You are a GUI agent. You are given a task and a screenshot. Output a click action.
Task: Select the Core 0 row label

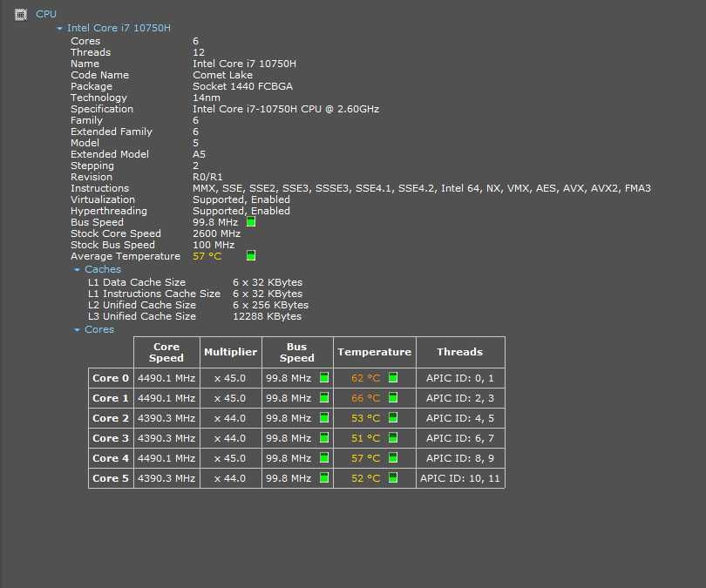click(x=111, y=378)
